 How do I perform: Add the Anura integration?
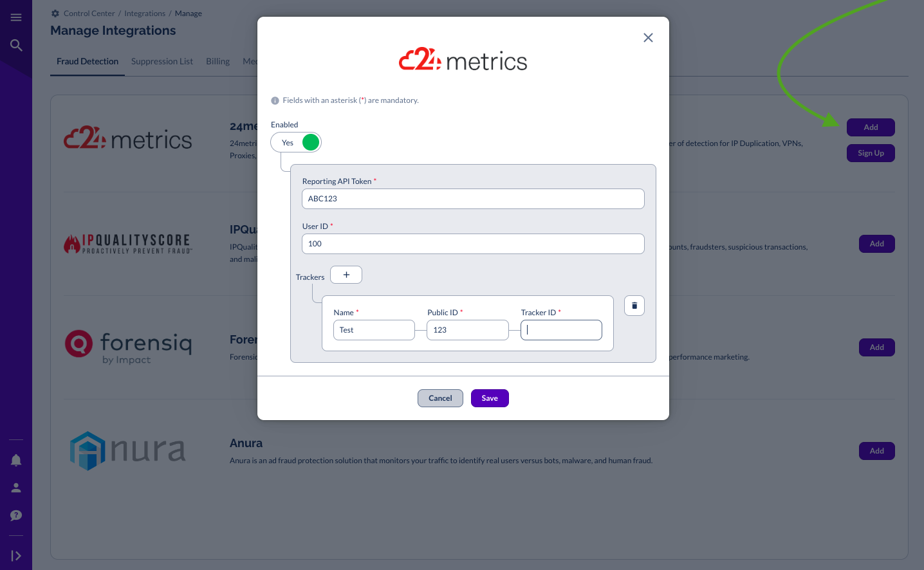click(877, 451)
